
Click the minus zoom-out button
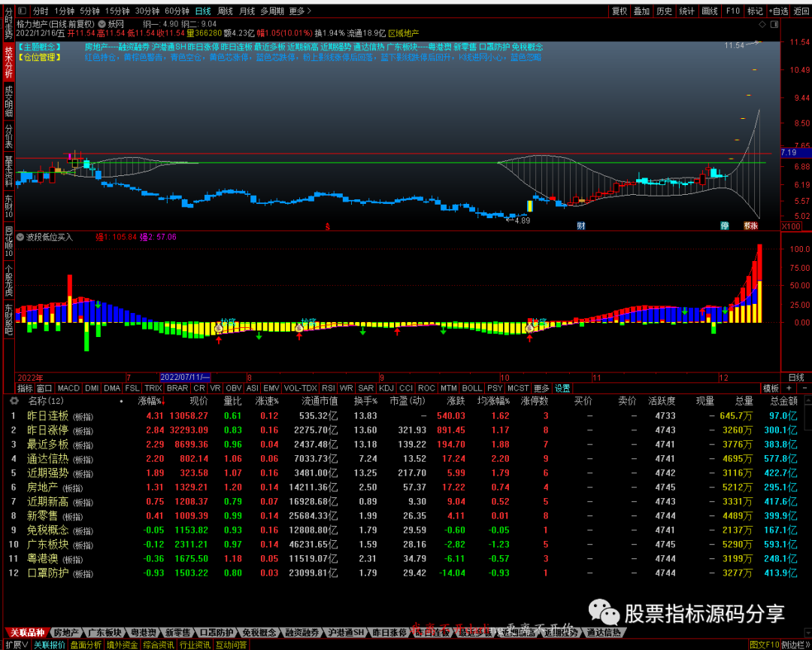click(804, 388)
